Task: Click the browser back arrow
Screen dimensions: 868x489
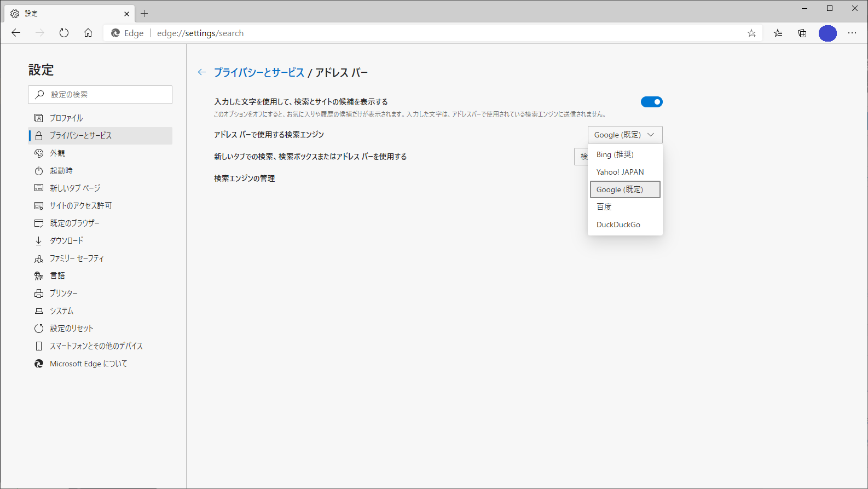Action: [x=16, y=33]
